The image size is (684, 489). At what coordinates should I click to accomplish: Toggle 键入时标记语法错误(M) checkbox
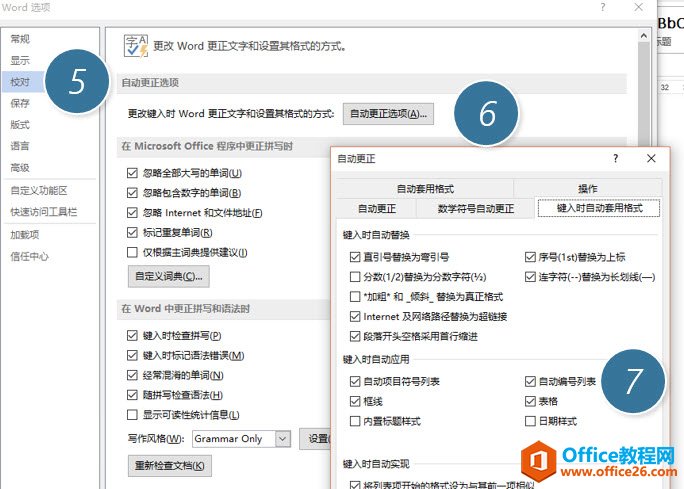point(132,356)
